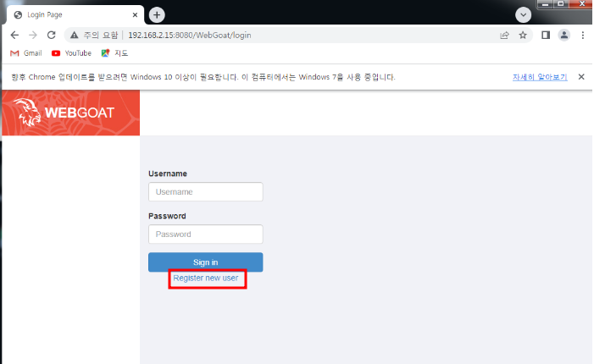Click the not-secure warning triangle icon

[x=75, y=36]
